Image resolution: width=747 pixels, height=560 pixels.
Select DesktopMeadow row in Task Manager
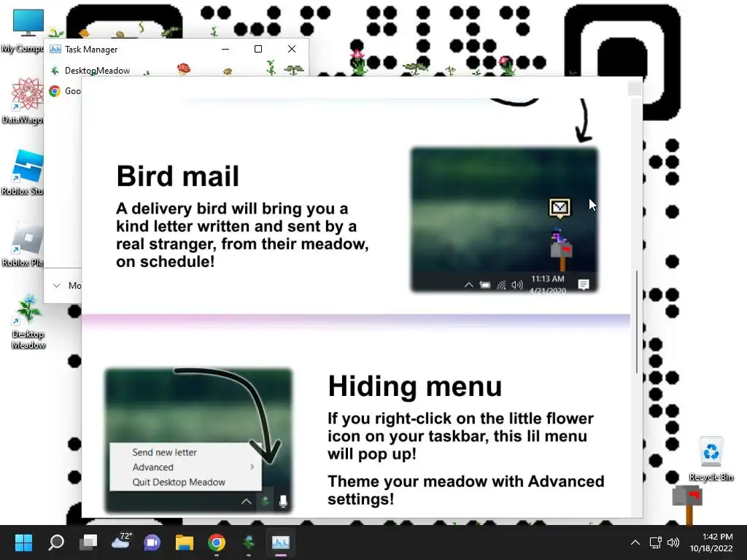tap(177, 71)
